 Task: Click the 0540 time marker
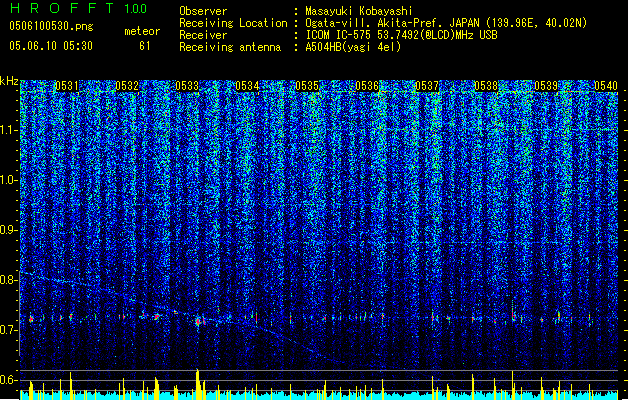pyautogui.click(x=606, y=87)
